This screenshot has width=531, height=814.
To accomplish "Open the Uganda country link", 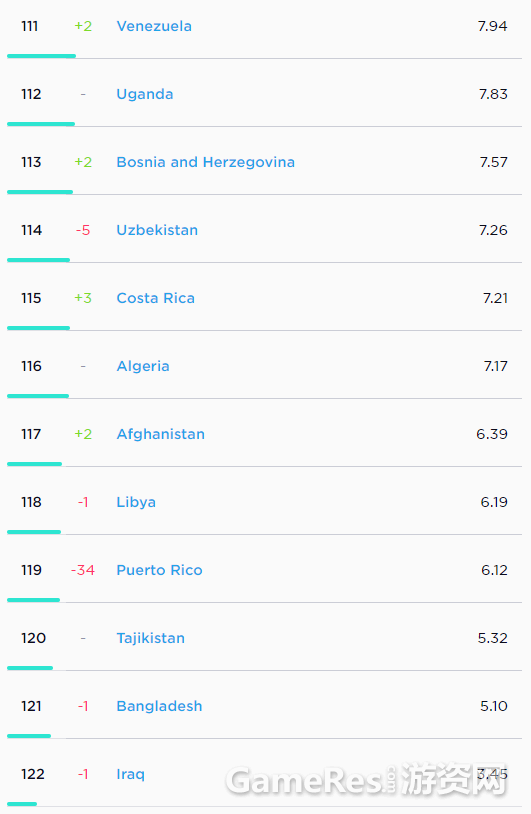I will click(x=145, y=94).
